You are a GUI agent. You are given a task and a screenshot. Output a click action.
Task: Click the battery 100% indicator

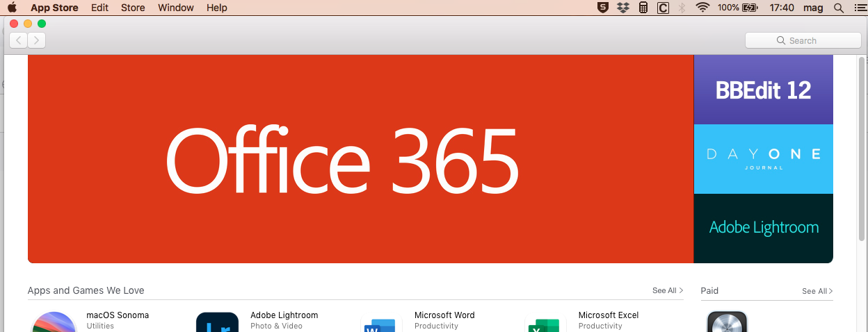pyautogui.click(x=738, y=8)
